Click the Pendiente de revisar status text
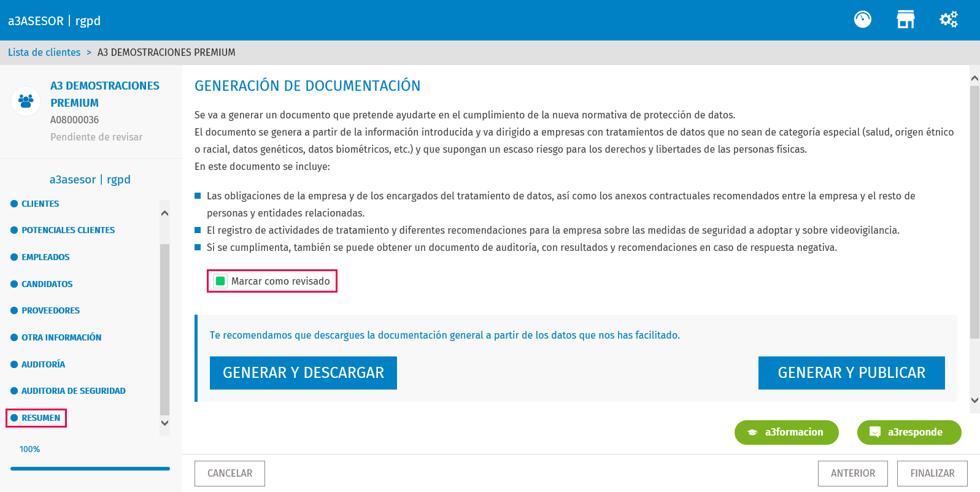The image size is (980, 492). click(x=96, y=137)
